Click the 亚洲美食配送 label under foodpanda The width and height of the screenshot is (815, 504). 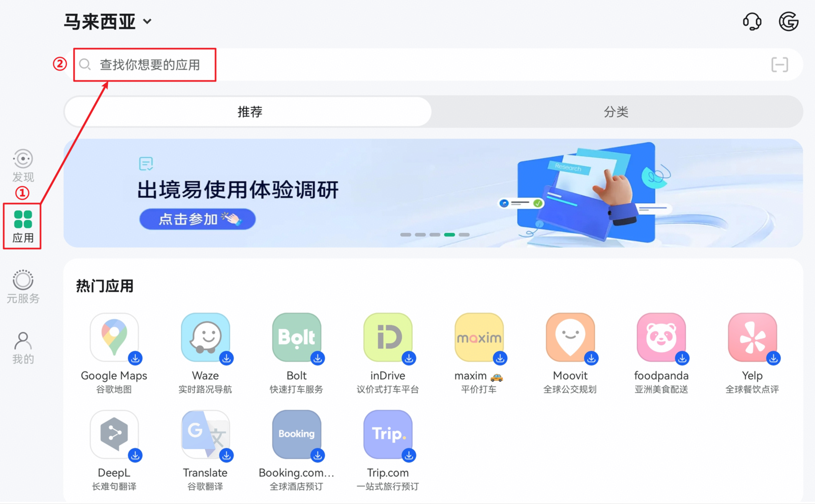coord(661,389)
